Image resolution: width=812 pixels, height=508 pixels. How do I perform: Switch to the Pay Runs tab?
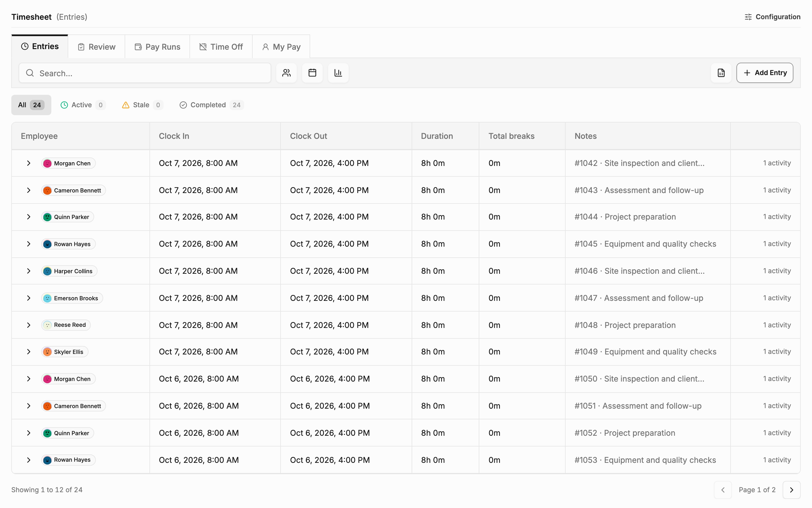(157, 47)
